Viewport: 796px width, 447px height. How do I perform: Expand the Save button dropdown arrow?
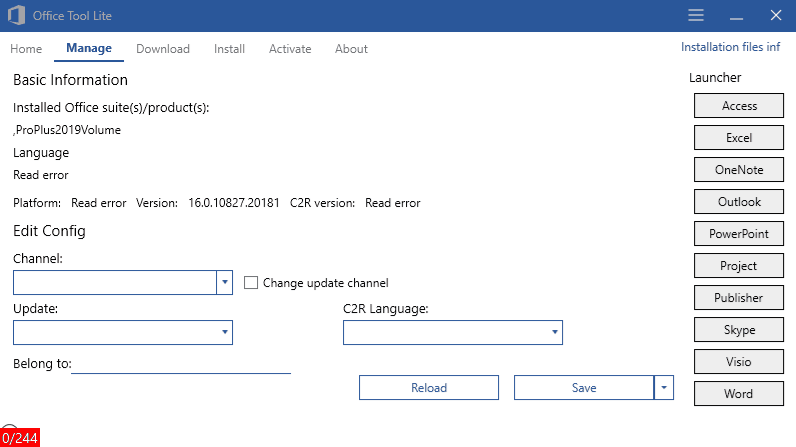[x=664, y=388]
